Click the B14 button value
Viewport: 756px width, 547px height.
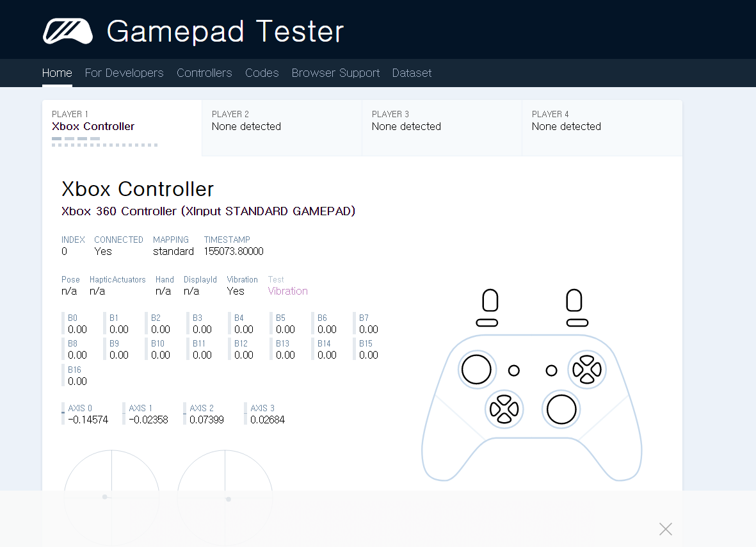click(327, 355)
